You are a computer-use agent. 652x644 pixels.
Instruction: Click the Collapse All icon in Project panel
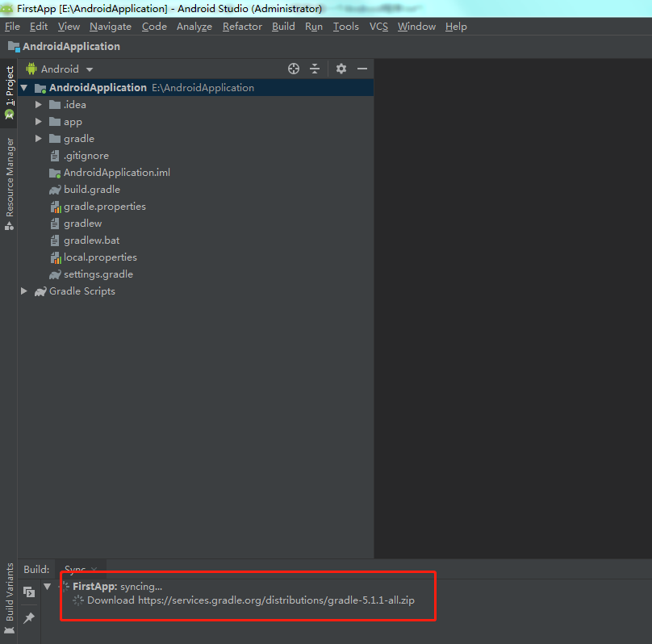[315, 69]
